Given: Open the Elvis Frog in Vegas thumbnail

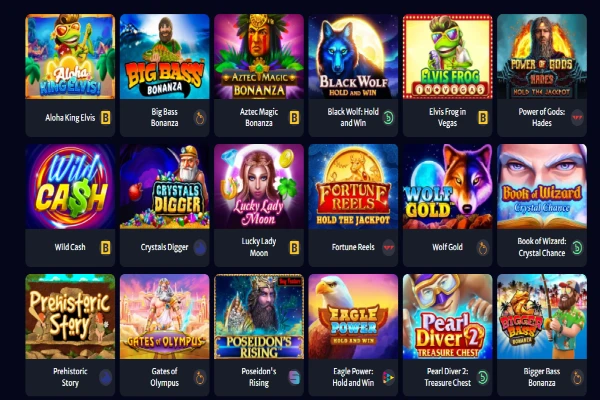Looking at the screenshot, I should [x=447, y=57].
